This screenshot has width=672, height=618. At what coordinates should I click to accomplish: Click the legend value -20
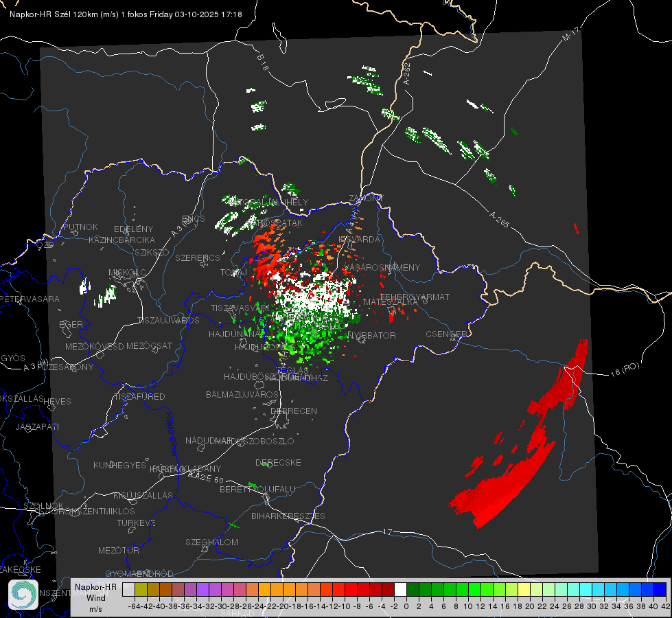[283, 606]
